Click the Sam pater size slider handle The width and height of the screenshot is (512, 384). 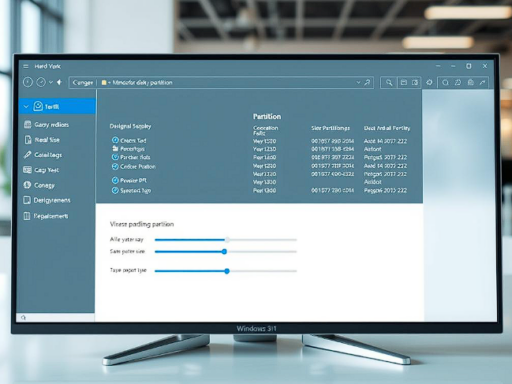tap(224, 252)
